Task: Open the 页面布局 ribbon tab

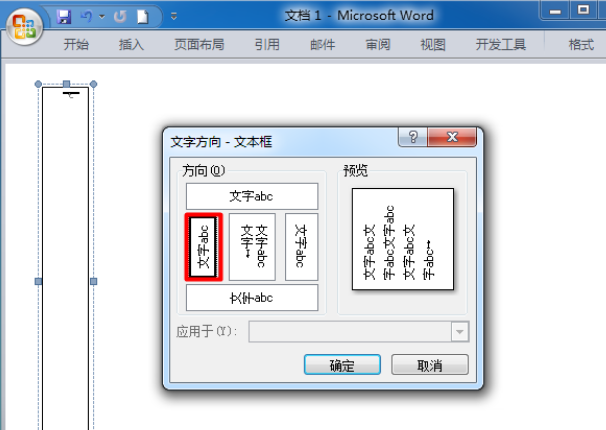Action: click(199, 44)
